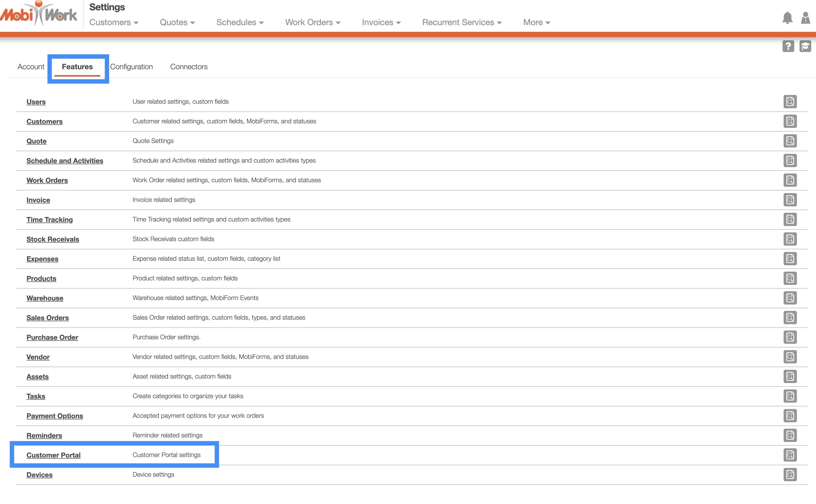816x504 pixels.
Task: Click the training graduation cap icon
Action: coord(805,46)
